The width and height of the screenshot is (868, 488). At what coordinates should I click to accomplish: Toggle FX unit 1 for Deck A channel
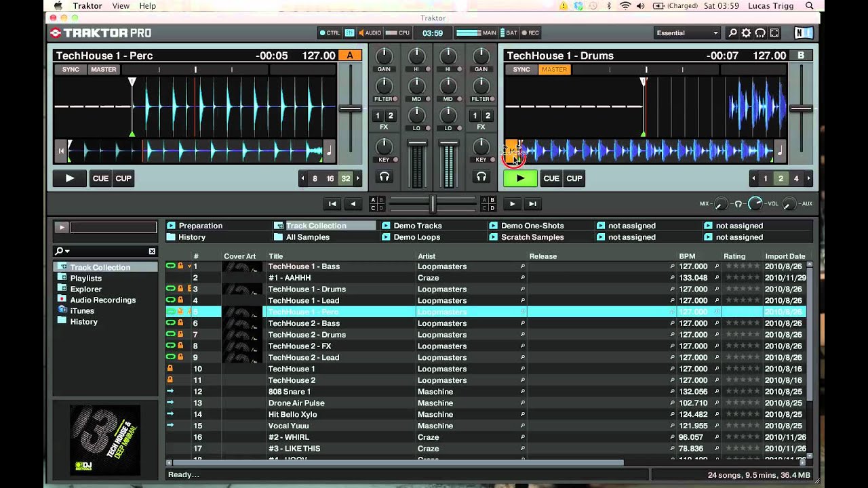coord(378,115)
